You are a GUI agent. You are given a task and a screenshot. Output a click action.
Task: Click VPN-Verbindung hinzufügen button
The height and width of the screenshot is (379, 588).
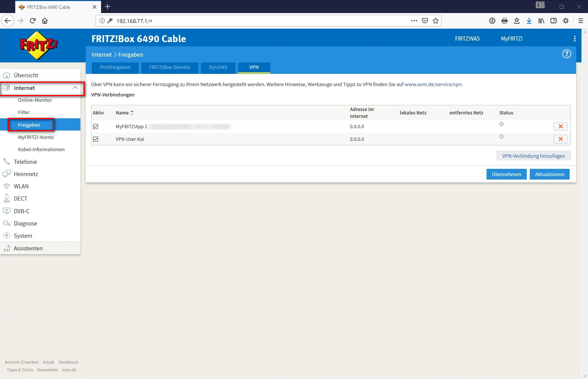coord(533,156)
